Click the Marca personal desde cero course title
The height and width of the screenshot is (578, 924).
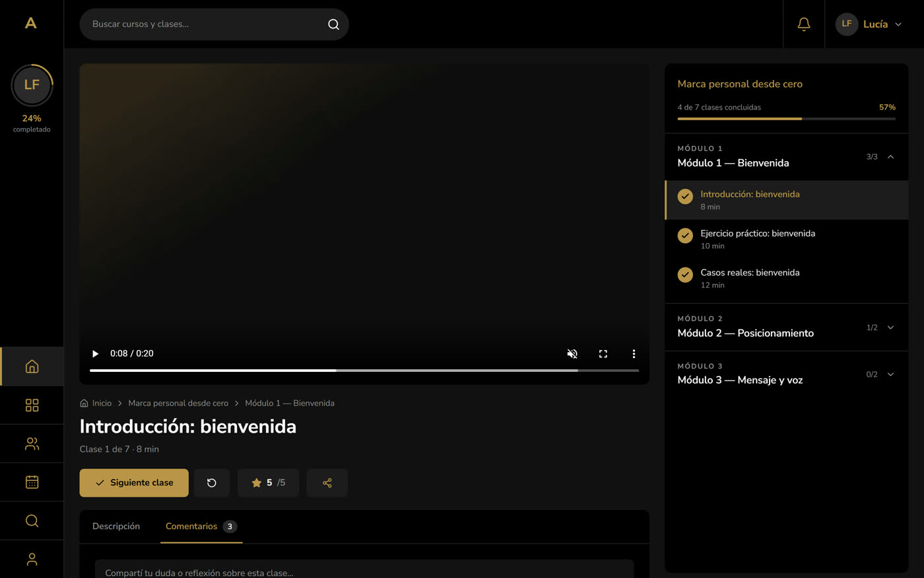[740, 84]
